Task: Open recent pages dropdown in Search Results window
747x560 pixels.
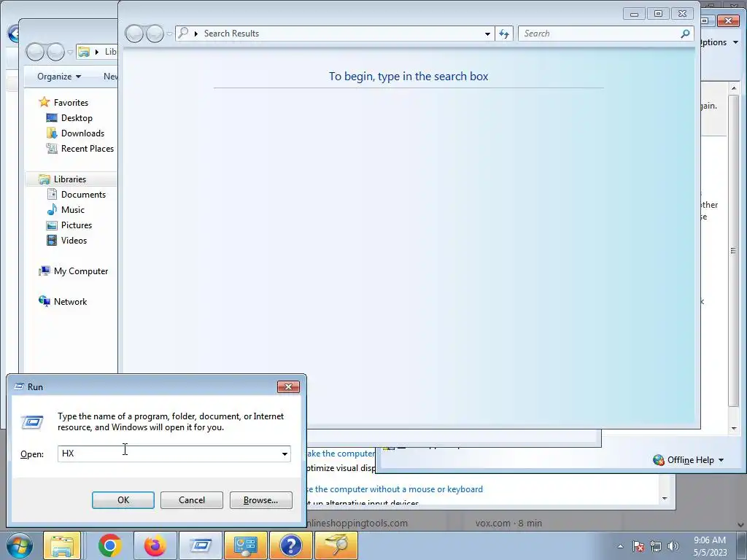Action: pyautogui.click(x=169, y=34)
